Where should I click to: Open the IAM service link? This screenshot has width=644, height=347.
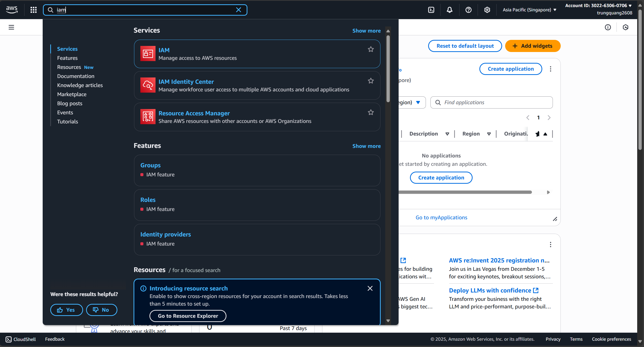point(164,50)
